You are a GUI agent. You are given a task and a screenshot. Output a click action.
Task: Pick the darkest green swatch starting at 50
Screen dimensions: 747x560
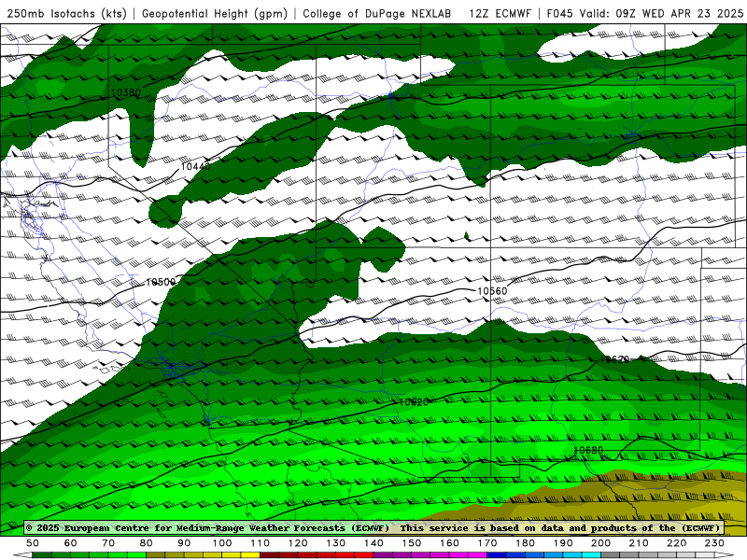click(42, 555)
